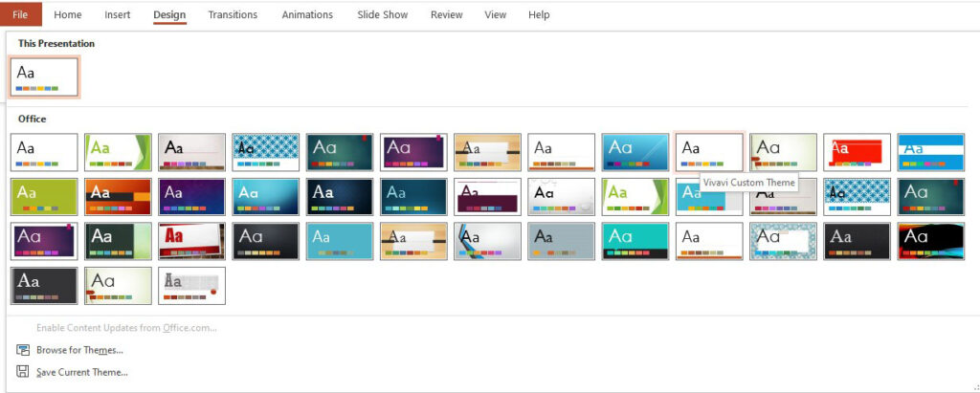The image size is (980, 393).
Task: Select the turquoise theme with black bottom band
Action: pyautogui.click(x=635, y=241)
